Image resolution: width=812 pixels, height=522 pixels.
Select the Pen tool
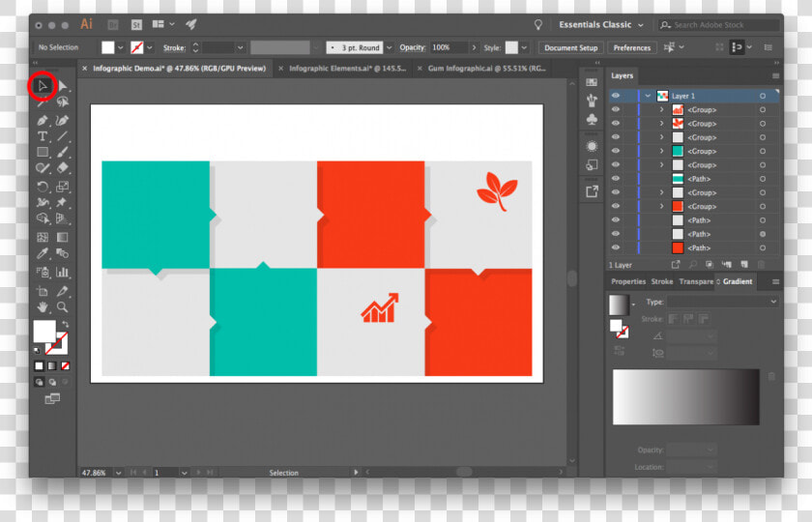[43, 121]
